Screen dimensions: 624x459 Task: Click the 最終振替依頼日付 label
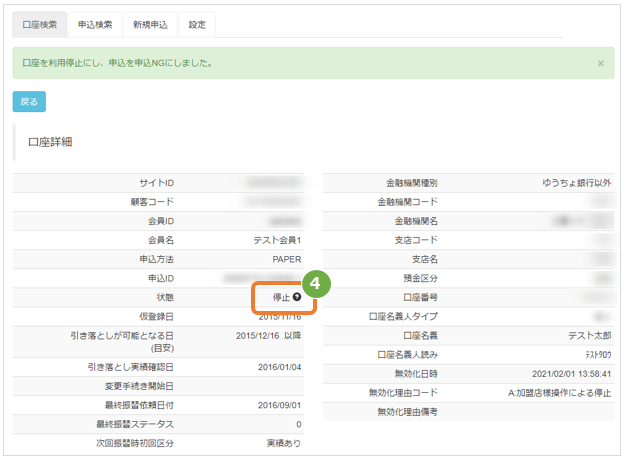(x=139, y=405)
